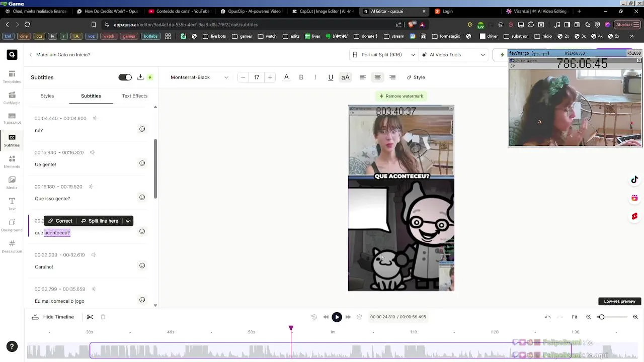Increase font size with plus button

(270, 77)
